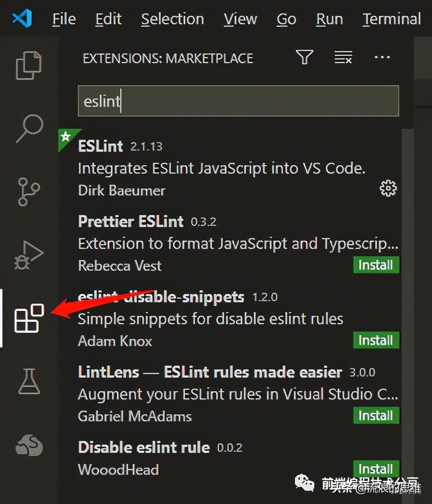Open the ESLint extension manage gear

point(388,188)
